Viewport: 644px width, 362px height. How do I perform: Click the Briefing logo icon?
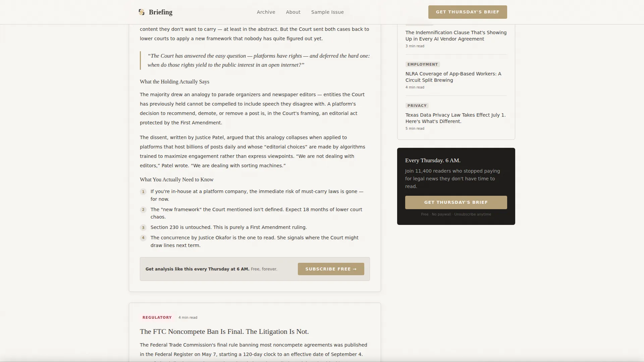tap(142, 12)
